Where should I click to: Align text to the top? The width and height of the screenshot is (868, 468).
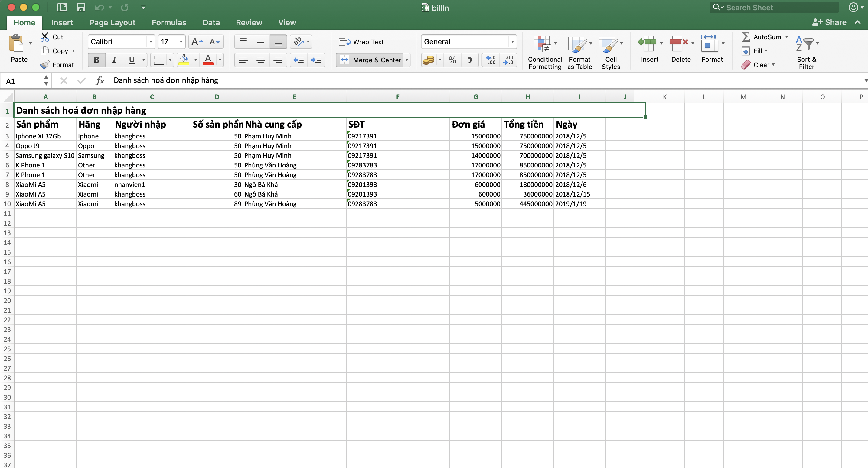(243, 42)
